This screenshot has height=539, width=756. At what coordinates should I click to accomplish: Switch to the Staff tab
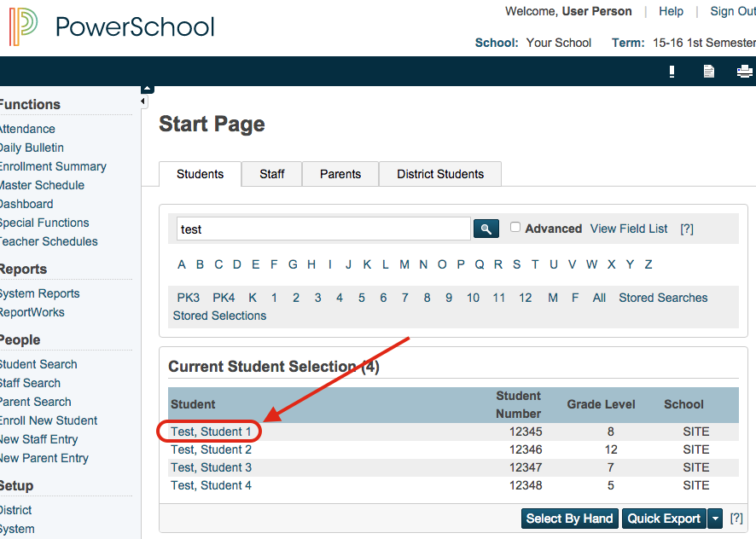(272, 174)
